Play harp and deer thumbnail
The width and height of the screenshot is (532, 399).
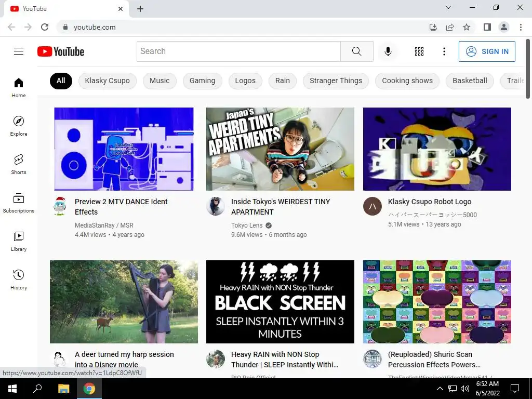[x=124, y=302]
